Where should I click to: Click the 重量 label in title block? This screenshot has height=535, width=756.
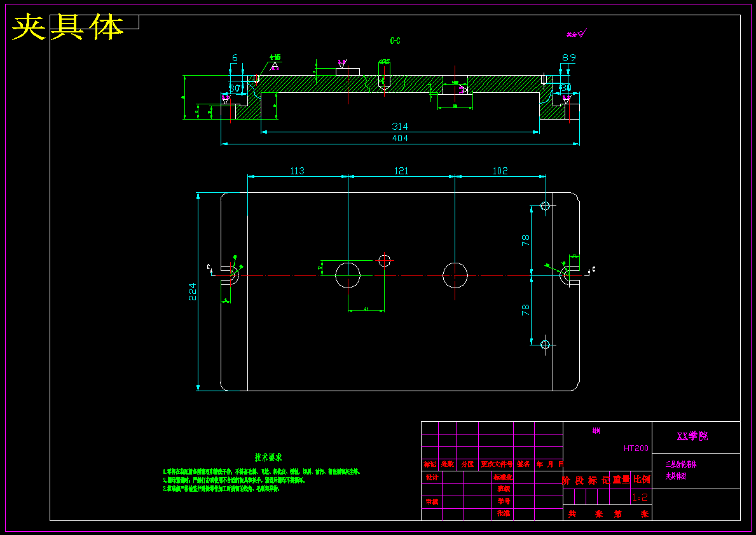[621, 480]
